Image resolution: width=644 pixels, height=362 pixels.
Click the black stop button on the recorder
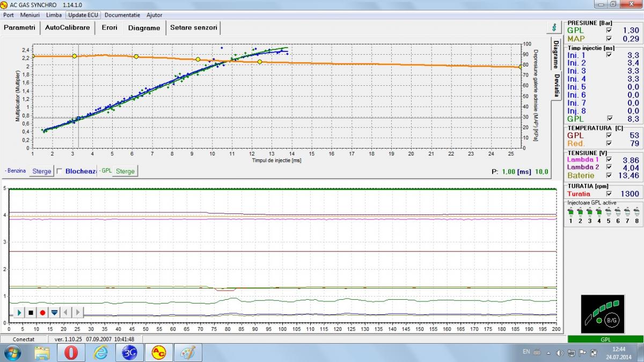[31, 312]
